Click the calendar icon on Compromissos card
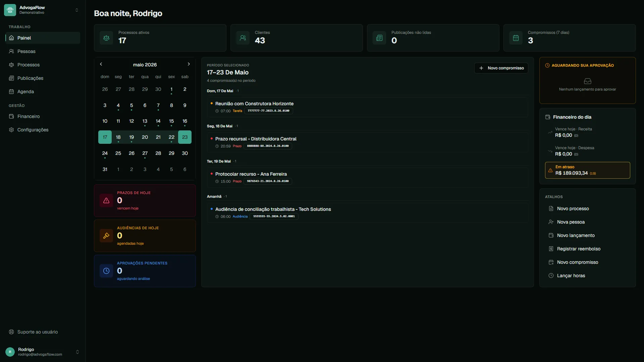The width and height of the screenshot is (644, 362). 516,38
